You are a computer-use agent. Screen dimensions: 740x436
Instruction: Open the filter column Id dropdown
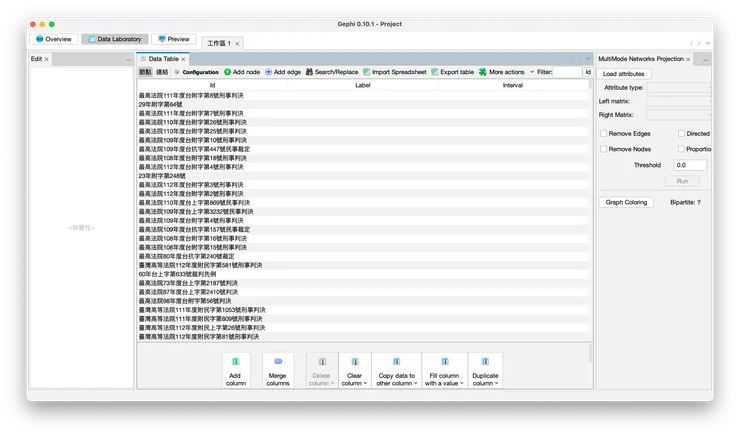pos(588,72)
